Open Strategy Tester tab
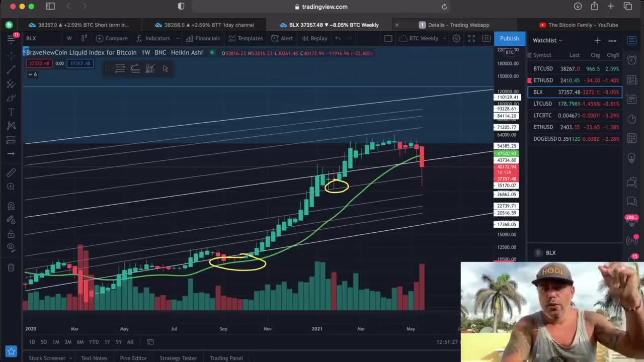 coord(178,358)
